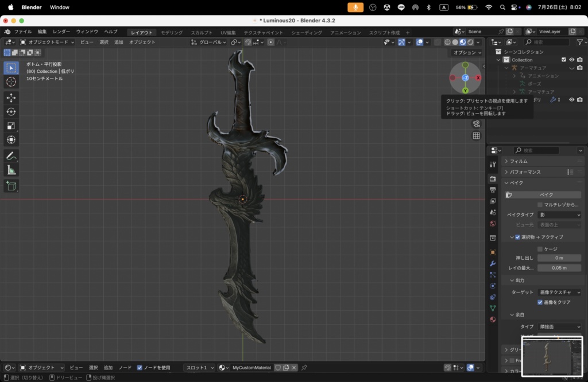Screen dimensions: 588x382
Task: Open Physics properties in the properties tabs
Action: click(x=492, y=286)
